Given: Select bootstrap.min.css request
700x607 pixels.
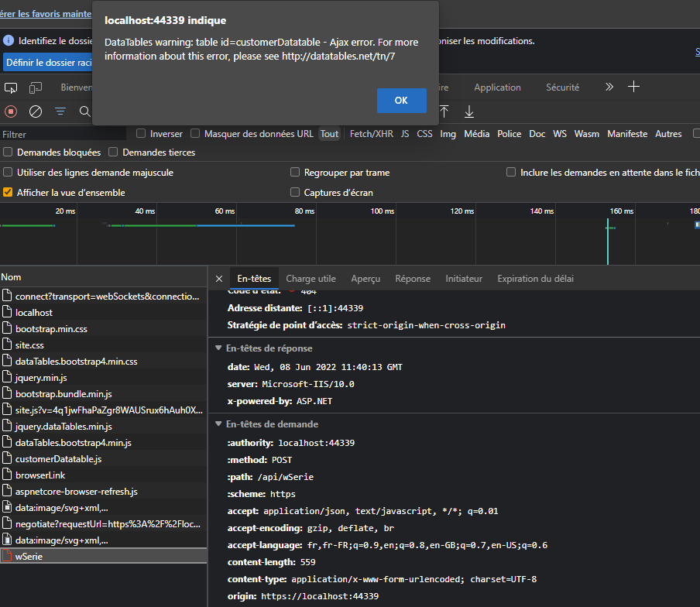Looking at the screenshot, I should pyautogui.click(x=103, y=329).
